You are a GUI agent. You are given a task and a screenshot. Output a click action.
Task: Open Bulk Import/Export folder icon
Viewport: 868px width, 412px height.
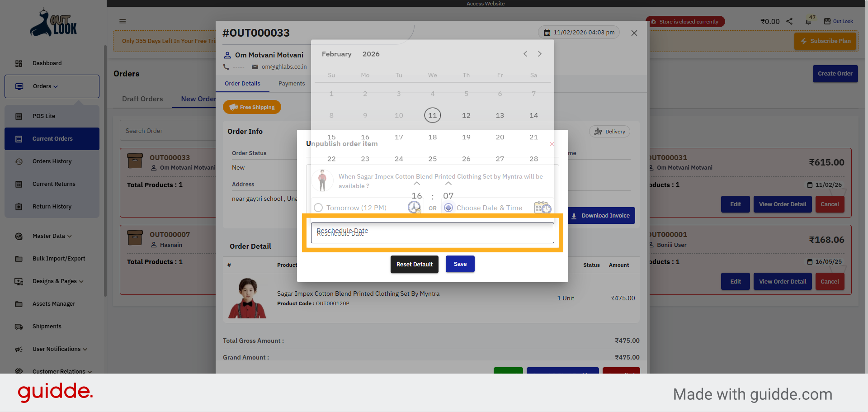point(19,259)
